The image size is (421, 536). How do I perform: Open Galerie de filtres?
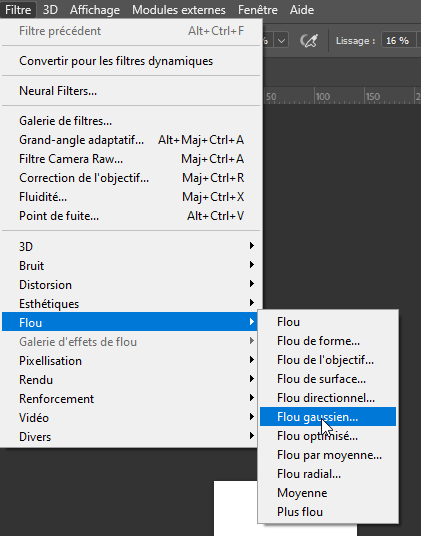pyautogui.click(x=131, y=121)
